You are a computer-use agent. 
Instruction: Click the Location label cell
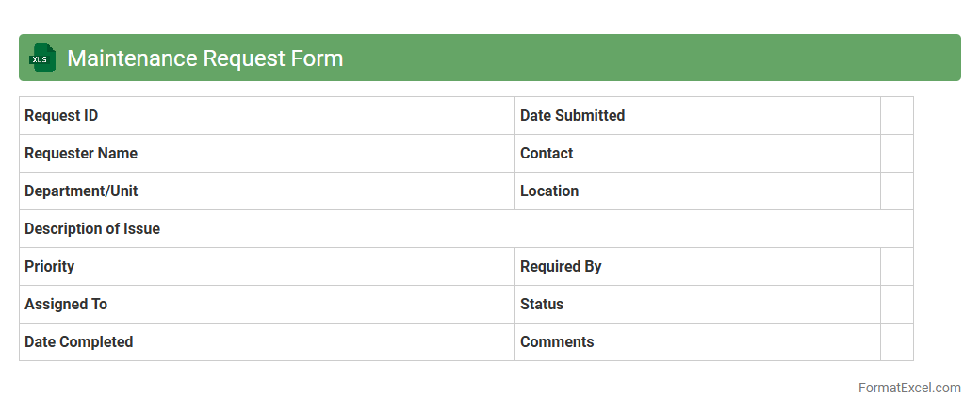(x=697, y=191)
